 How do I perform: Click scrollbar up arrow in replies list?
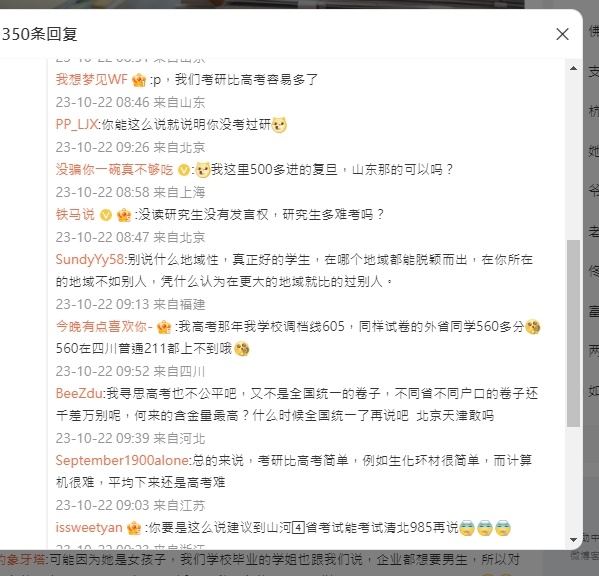[x=573, y=68]
